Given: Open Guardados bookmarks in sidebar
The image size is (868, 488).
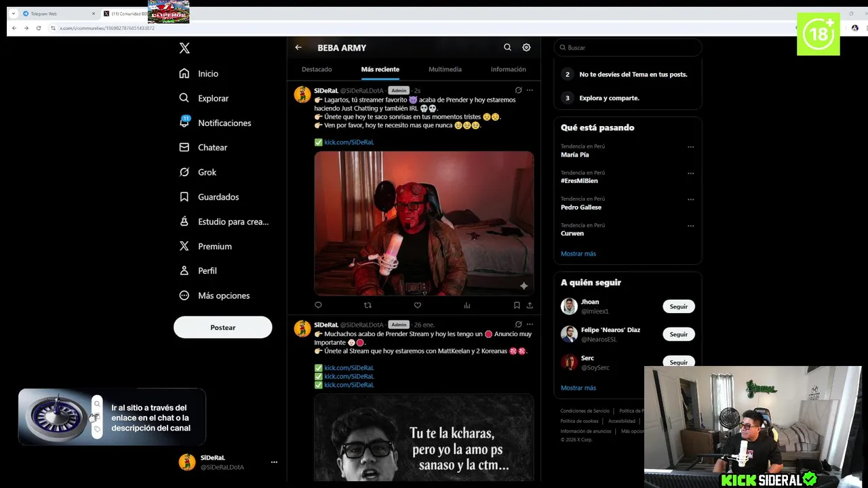Looking at the screenshot, I should (210, 197).
